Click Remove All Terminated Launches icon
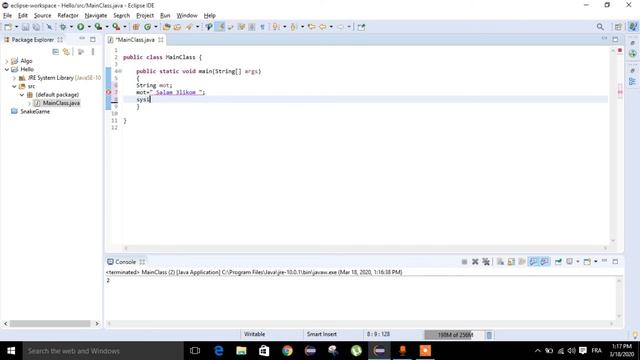This screenshot has width=640, height=360. point(486,262)
